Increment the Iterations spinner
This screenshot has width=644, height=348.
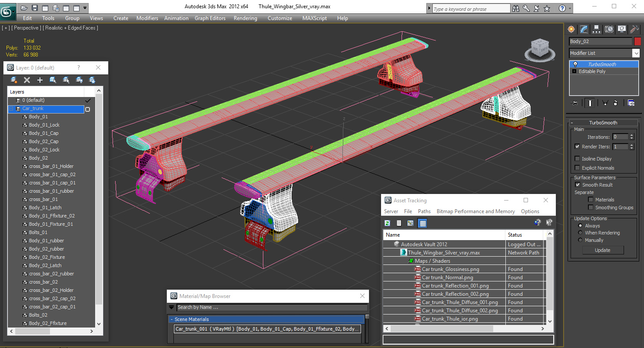632,135
